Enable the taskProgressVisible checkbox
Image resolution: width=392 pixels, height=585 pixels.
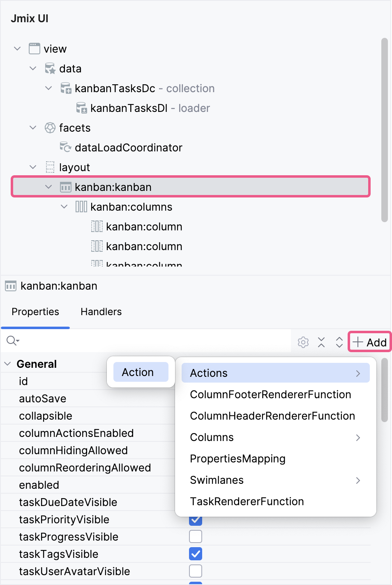click(195, 536)
